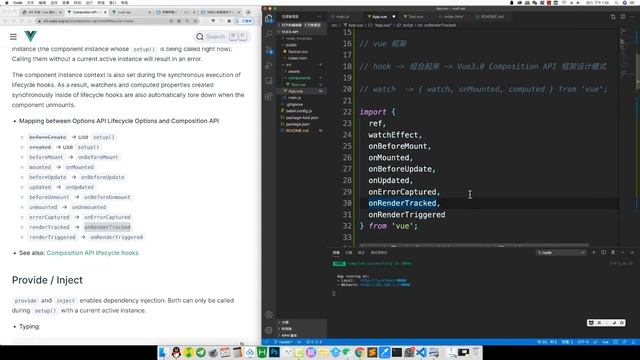This screenshot has width=640, height=360.
Task: Click onRenderTracked in the breadcrumb bar
Action: (x=439, y=25)
